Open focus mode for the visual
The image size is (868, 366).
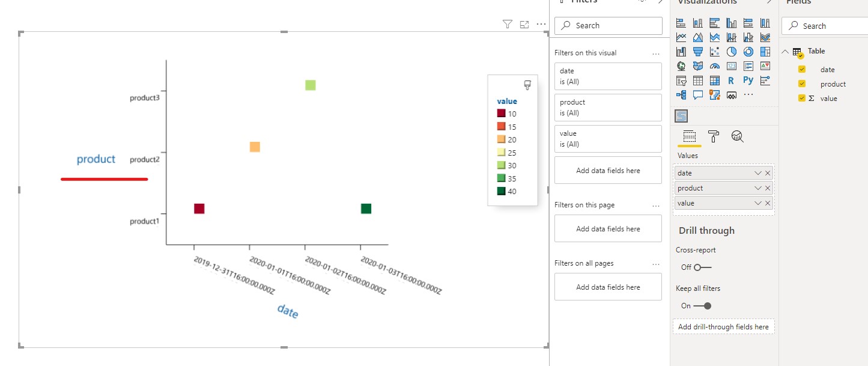point(524,24)
